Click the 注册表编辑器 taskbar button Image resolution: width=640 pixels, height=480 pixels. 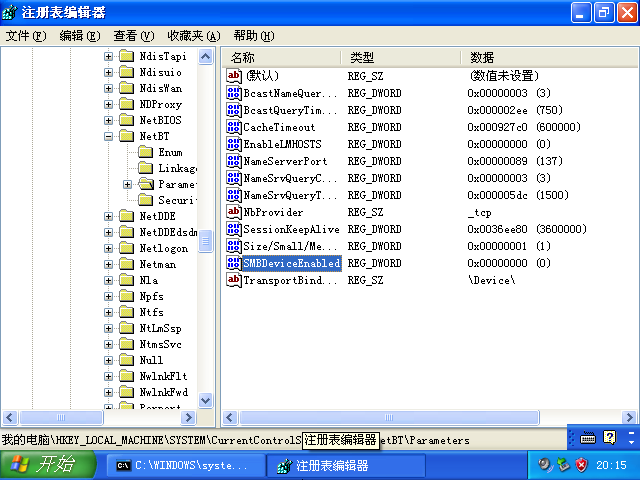pyautogui.click(x=346, y=465)
